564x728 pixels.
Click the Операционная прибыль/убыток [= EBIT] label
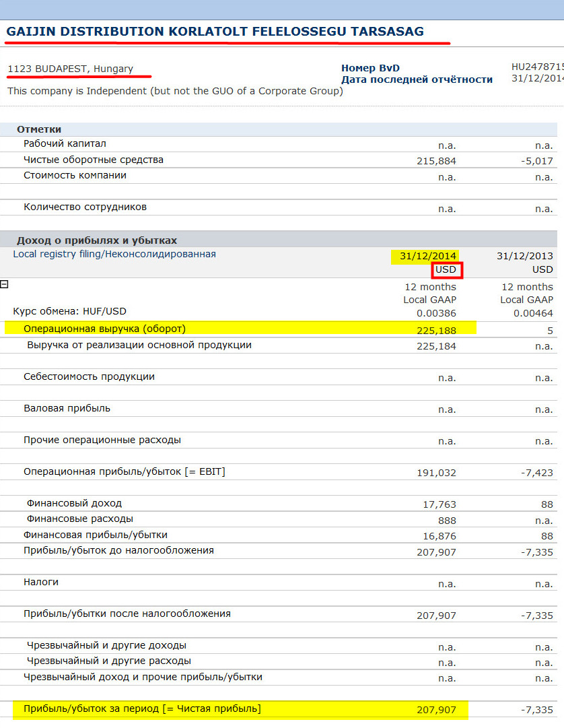point(125,471)
